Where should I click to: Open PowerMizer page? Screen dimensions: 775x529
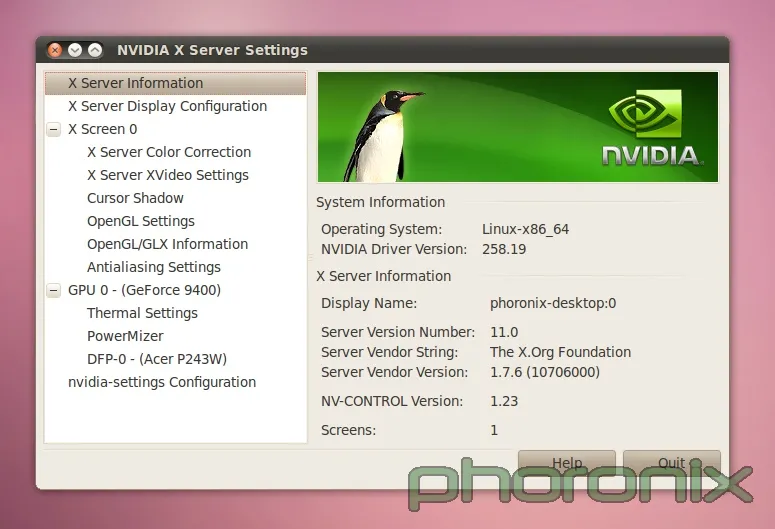[125, 336]
